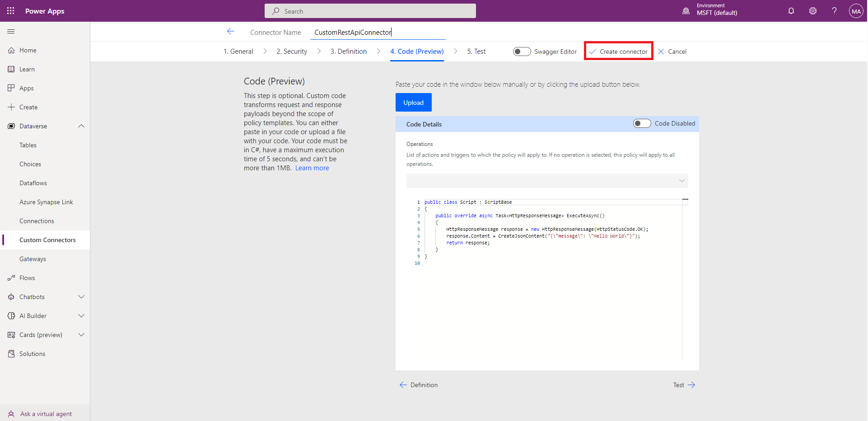Viewport: 868px width, 421px height.
Task: Click the notifications bell icon
Action: 791,11
